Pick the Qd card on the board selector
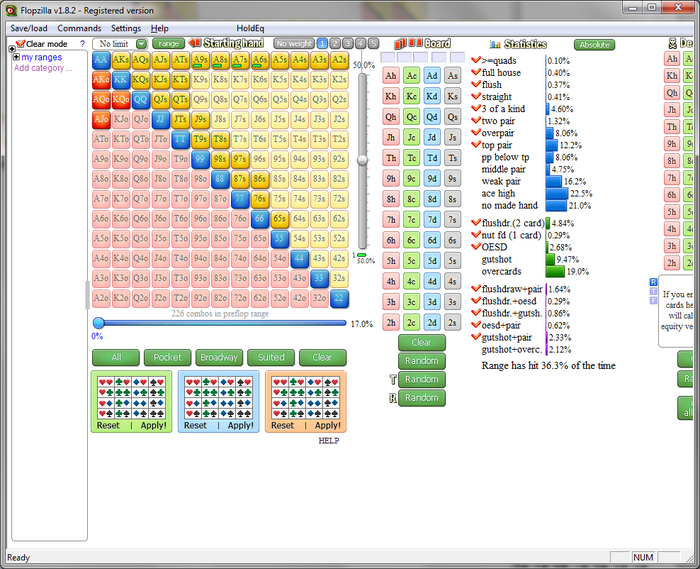The height and width of the screenshot is (569, 700). 432,116
